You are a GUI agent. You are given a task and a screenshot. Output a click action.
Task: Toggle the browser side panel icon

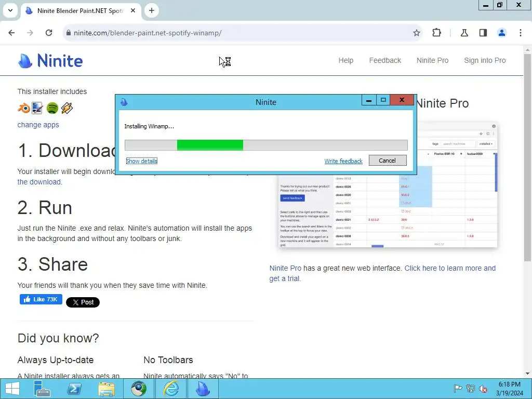tap(483, 33)
